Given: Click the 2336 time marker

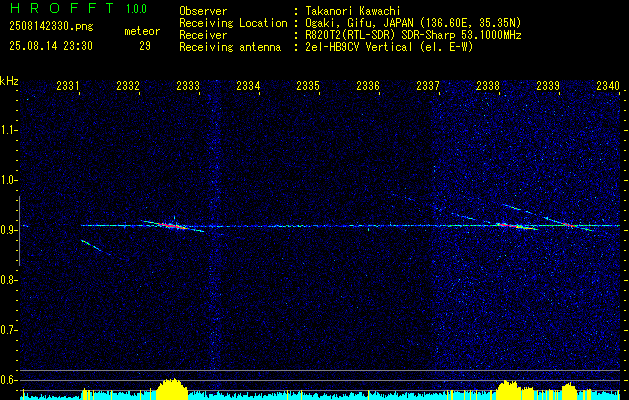Looking at the screenshot, I should point(368,85).
